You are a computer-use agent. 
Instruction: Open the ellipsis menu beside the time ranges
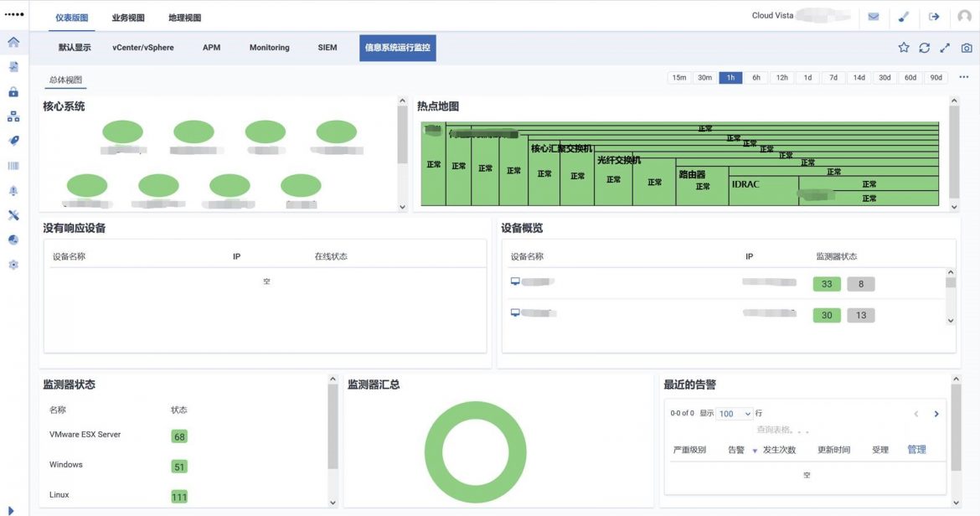[x=963, y=76]
